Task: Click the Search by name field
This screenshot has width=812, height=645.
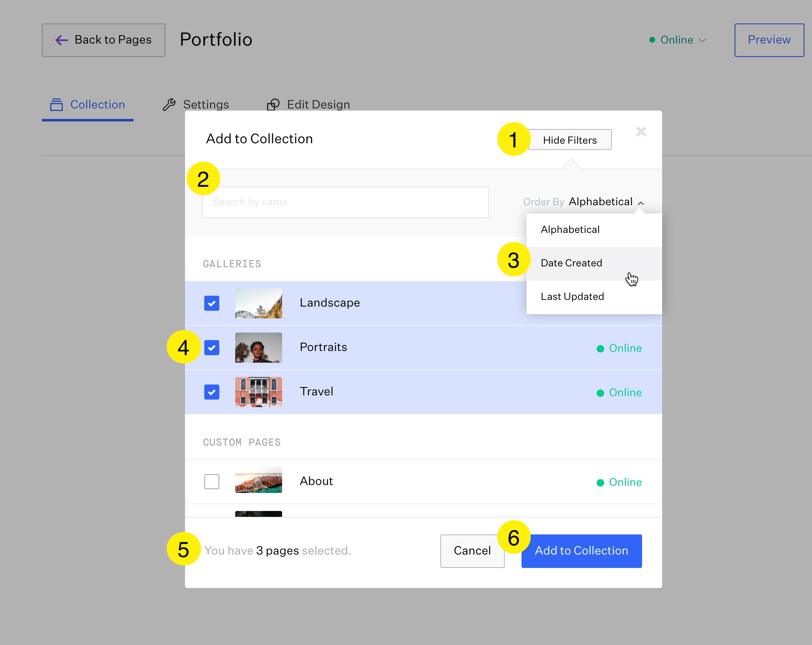Action: coord(345,202)
